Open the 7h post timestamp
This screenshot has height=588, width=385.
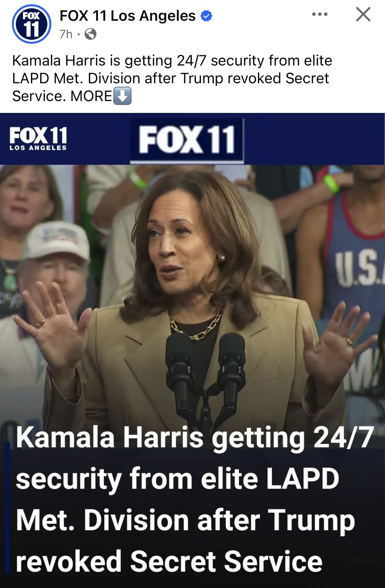coord(66,34)
